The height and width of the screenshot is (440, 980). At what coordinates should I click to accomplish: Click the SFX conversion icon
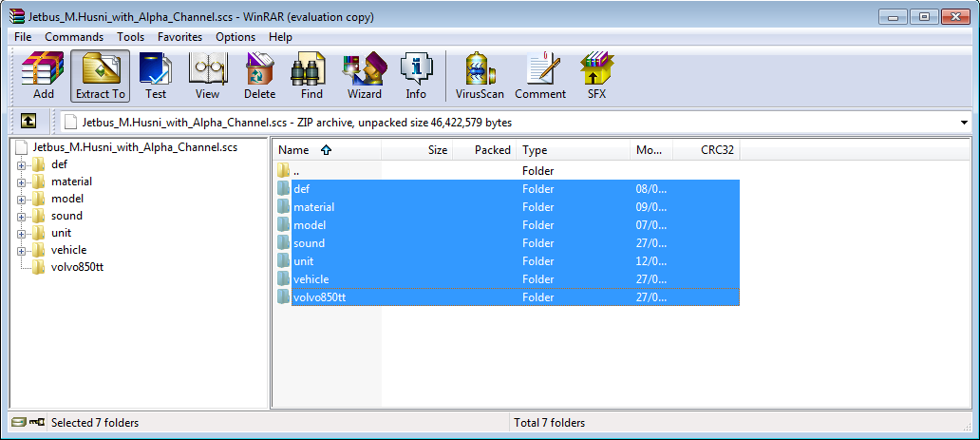596,76
